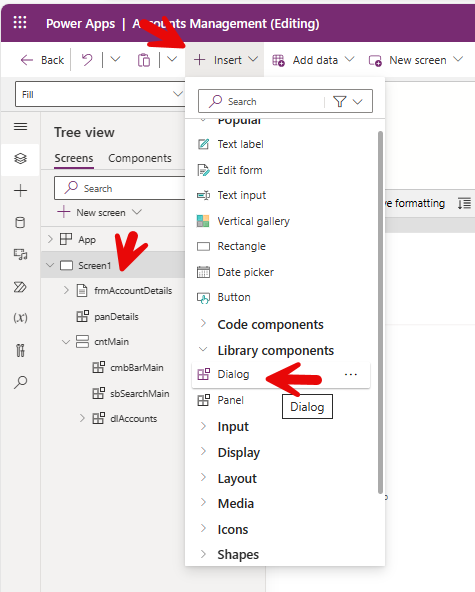The width and height of the screenshot is (475, 592).
Task: Switch to the Components tab
Action: coord(140,158)
